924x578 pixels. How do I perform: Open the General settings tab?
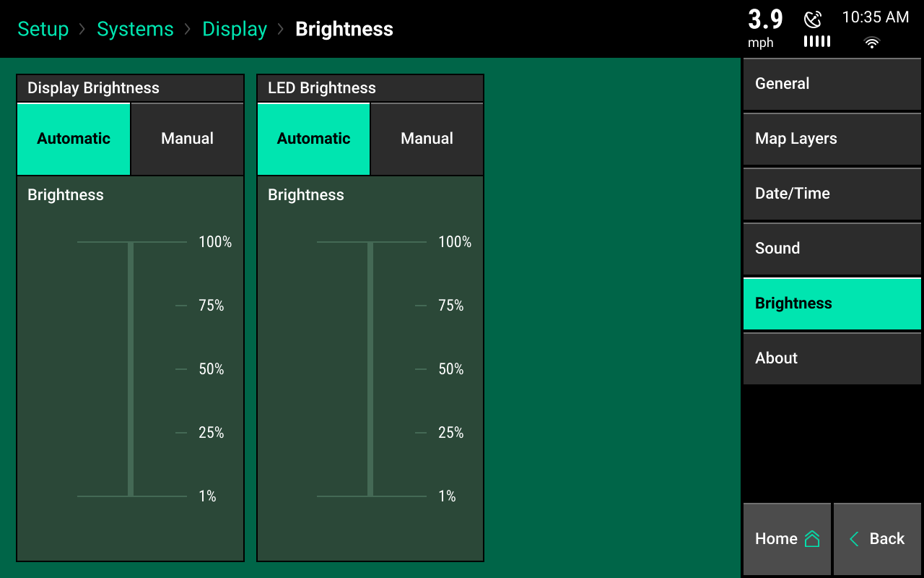832,84
